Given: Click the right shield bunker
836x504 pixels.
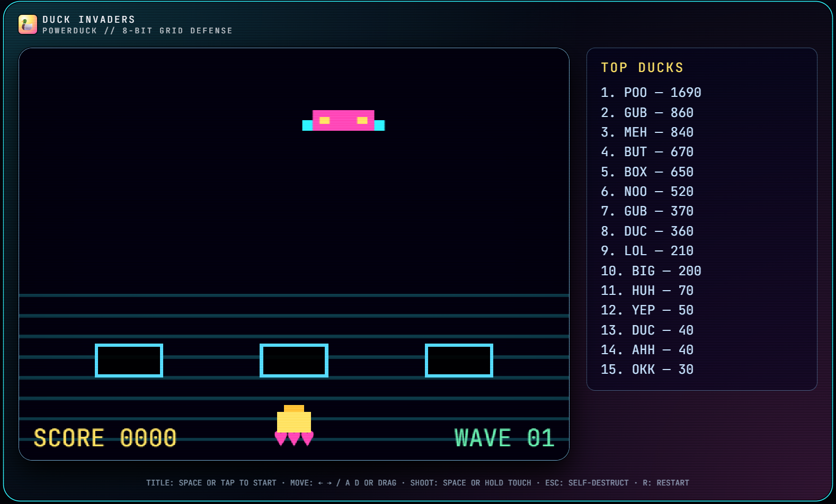Looking at the screenshot, I should (459, 361).
